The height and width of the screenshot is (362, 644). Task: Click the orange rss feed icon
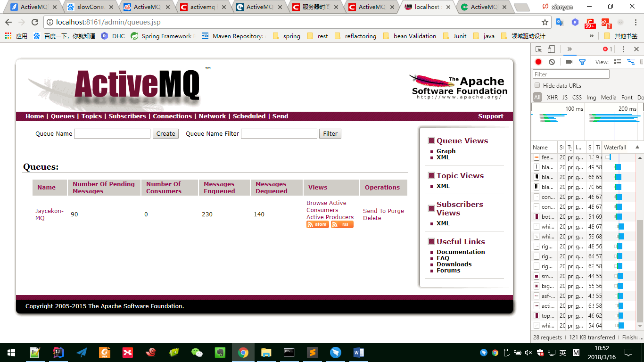click(342, 224)
